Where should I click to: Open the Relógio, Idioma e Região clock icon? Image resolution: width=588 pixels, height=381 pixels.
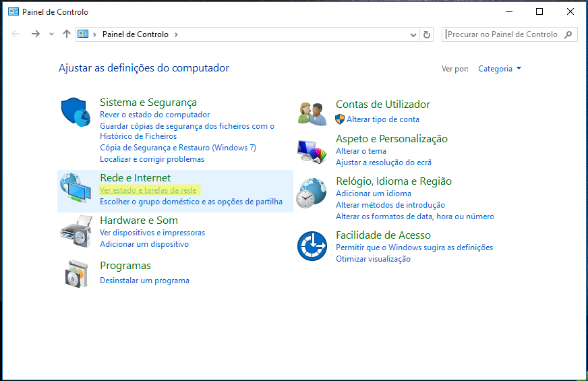(x=312, y=193)
